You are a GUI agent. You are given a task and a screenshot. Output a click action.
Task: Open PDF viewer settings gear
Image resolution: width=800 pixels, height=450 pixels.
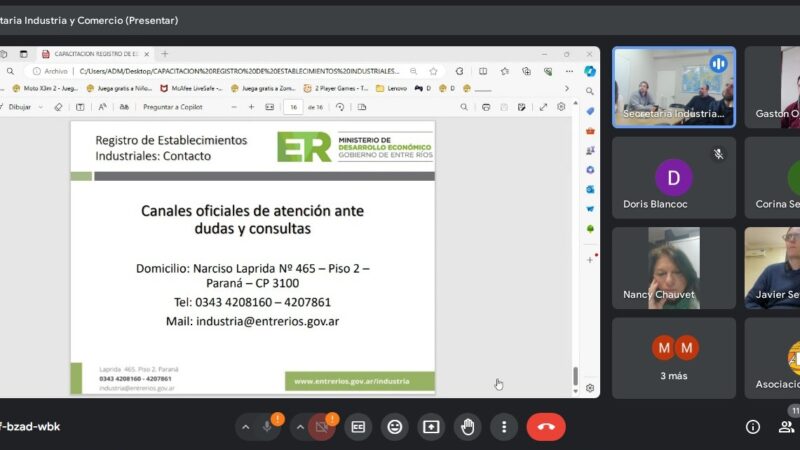[x=561, y=107]
